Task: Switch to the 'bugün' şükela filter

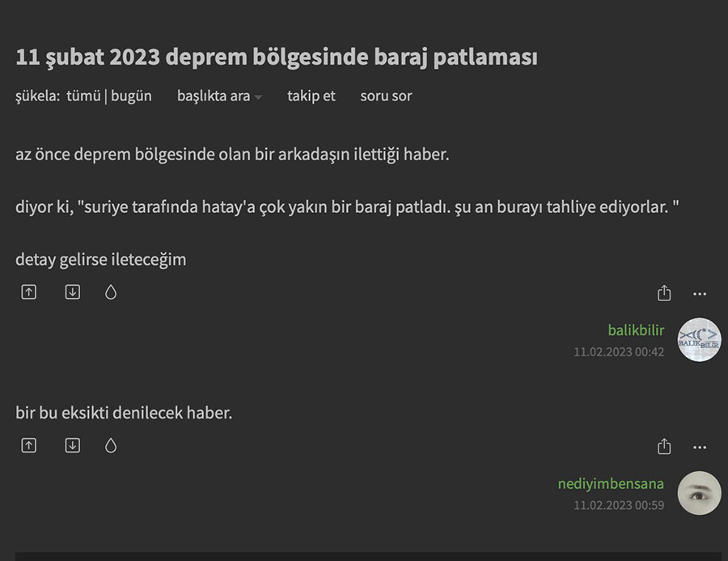Action: pos(131,96)
